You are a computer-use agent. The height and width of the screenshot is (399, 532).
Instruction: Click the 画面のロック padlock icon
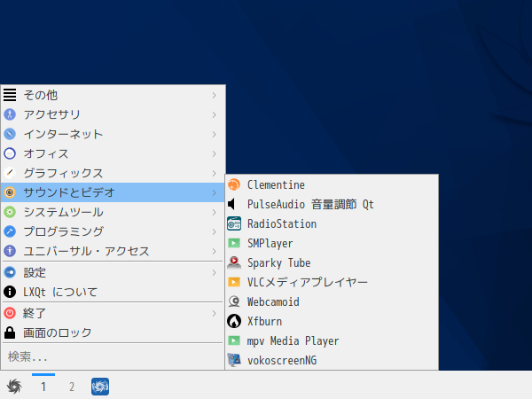click(10, 332)
